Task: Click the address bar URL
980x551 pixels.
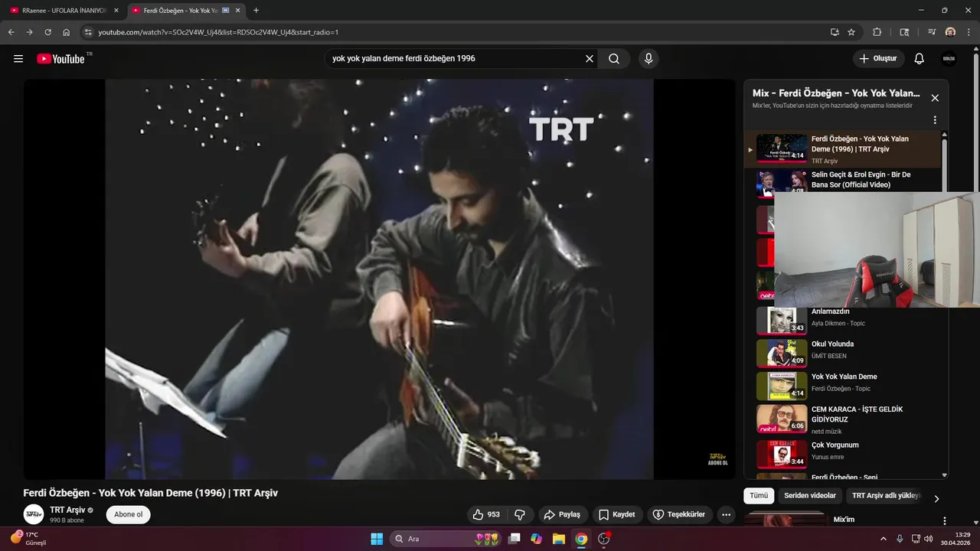Action: pyautogui.click(x=218, y=32)
